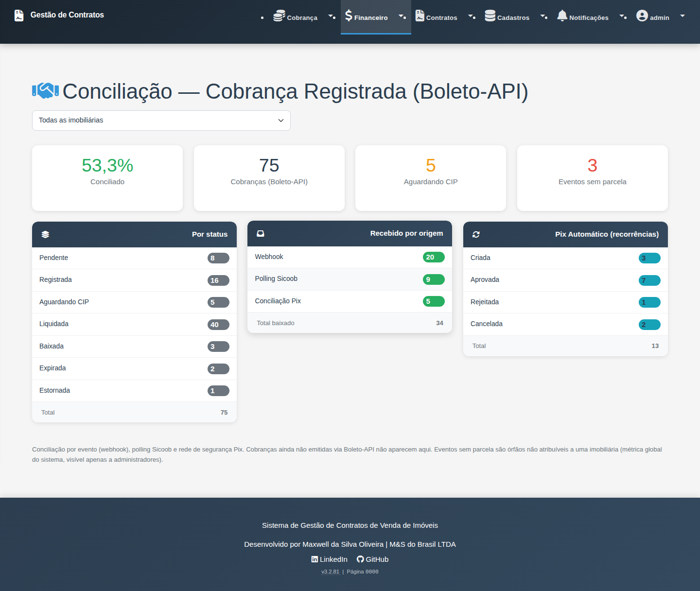Open the Todas as imobiliárias dropdown

(x=161, y=121)
